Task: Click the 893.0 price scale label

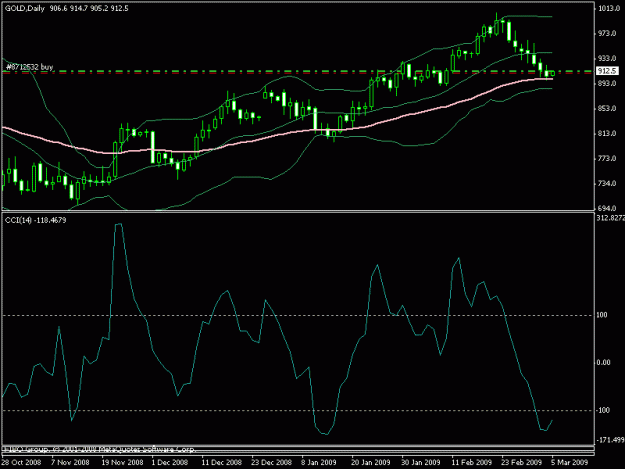Action: click(x=607, y=83)
